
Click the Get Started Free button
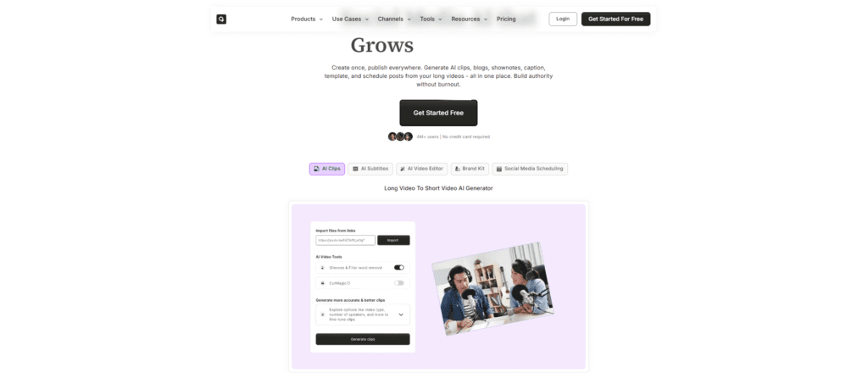tap(438, 113)
